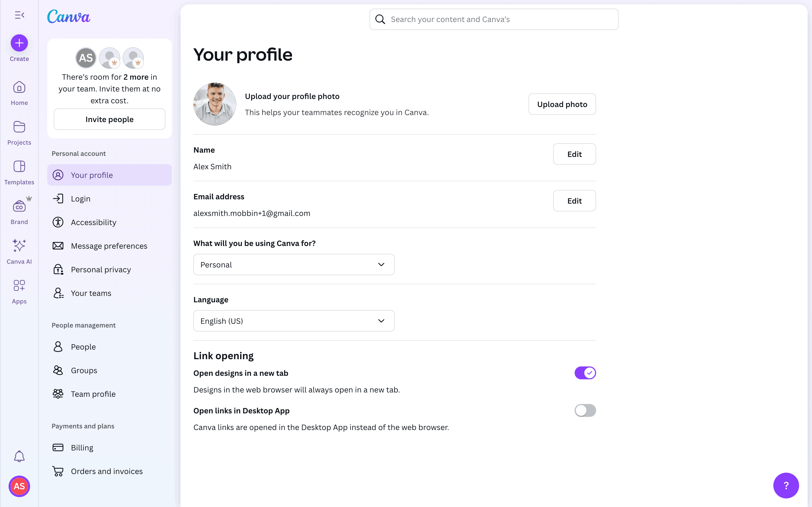This screenshot has width=812, height=507.
Task: Open the Templates icon in sidebar
Action: (x=19, y=167)
